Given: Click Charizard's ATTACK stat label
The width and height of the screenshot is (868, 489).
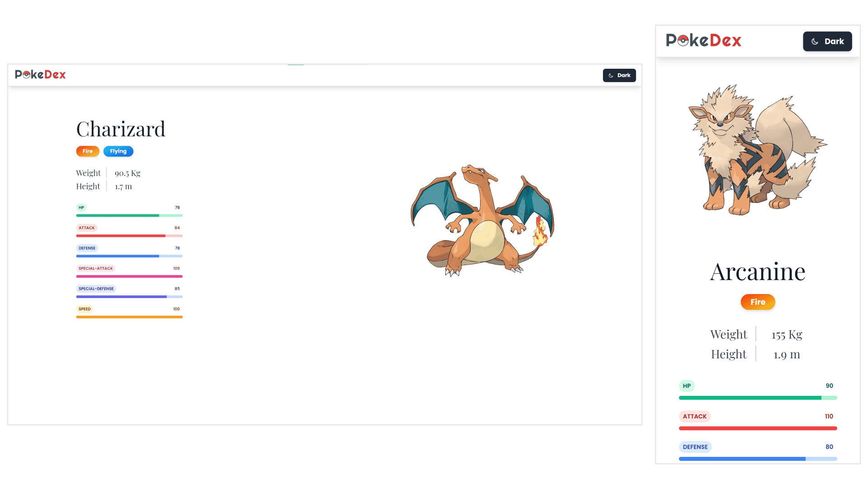Looking at the screenshot, I should (87, 228).
